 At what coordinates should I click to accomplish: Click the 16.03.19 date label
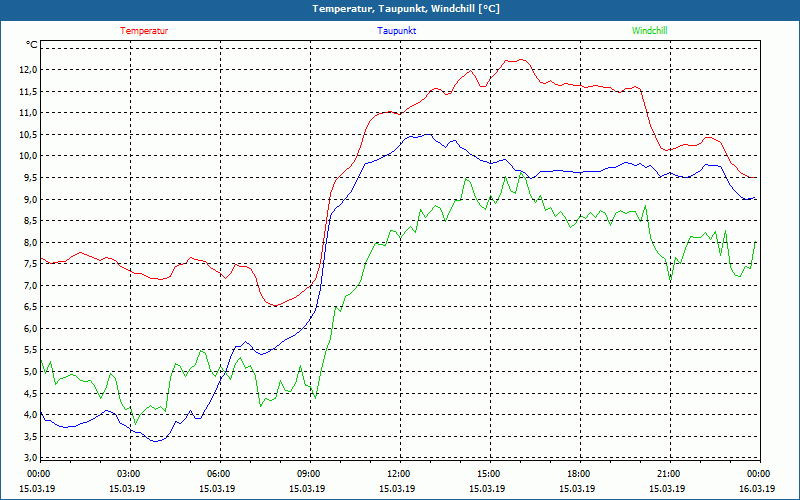pyautogui.click(x=757, y=488)
